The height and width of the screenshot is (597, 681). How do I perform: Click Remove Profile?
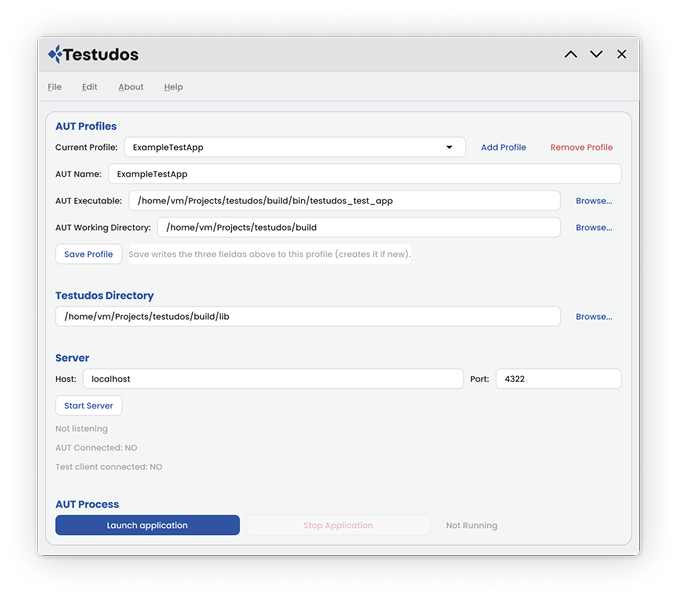[x=581, y=147]
